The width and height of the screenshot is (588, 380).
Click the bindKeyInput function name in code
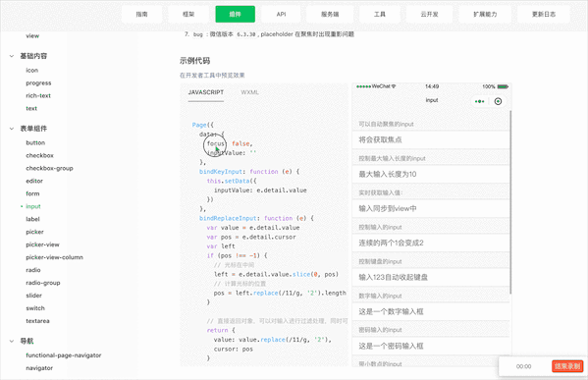tap(221, 172)
